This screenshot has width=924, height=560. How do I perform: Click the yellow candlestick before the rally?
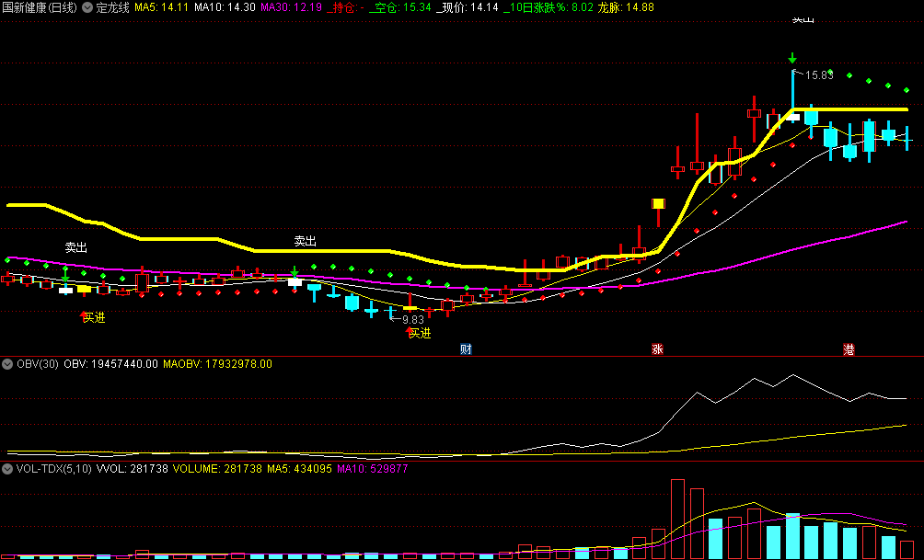[x=658, y=204]
